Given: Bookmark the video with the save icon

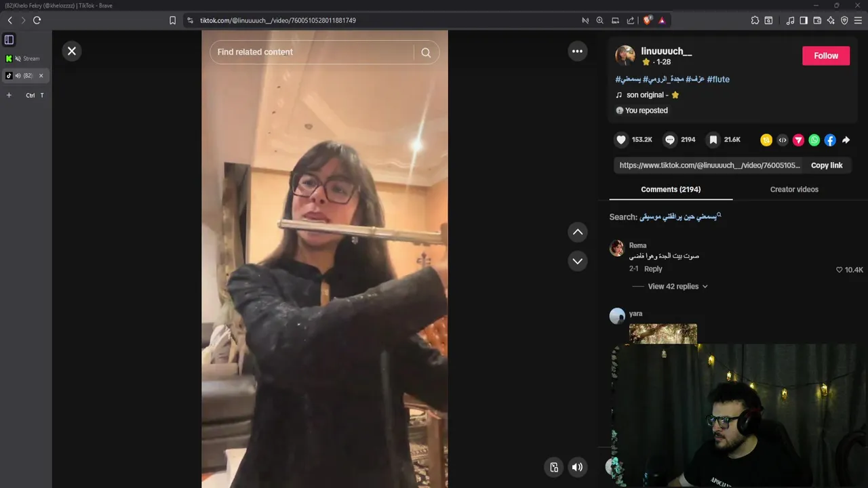Looking at the screenshot, I should coord(713,140).
